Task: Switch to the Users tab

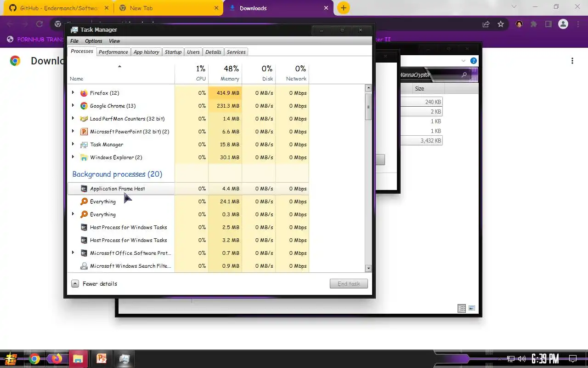Action: click(x=193, y=52)
